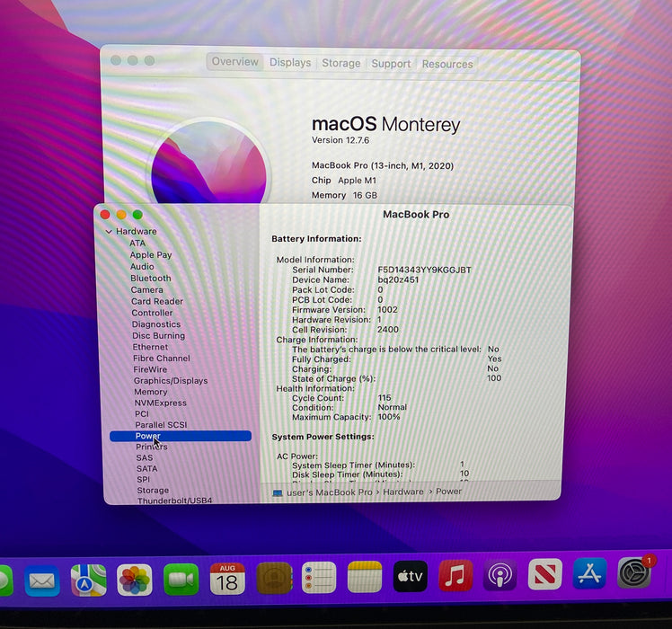Click the Firmware Version value 1002
672x629 pixels.
387,310
